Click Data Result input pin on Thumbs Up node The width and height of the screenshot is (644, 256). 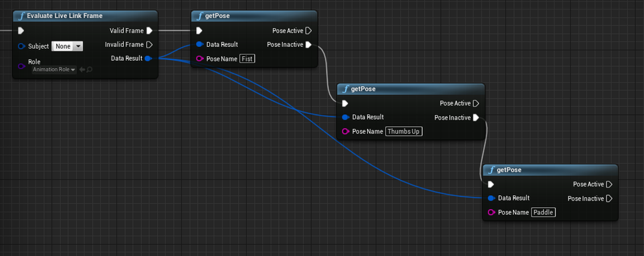point(345,118)
